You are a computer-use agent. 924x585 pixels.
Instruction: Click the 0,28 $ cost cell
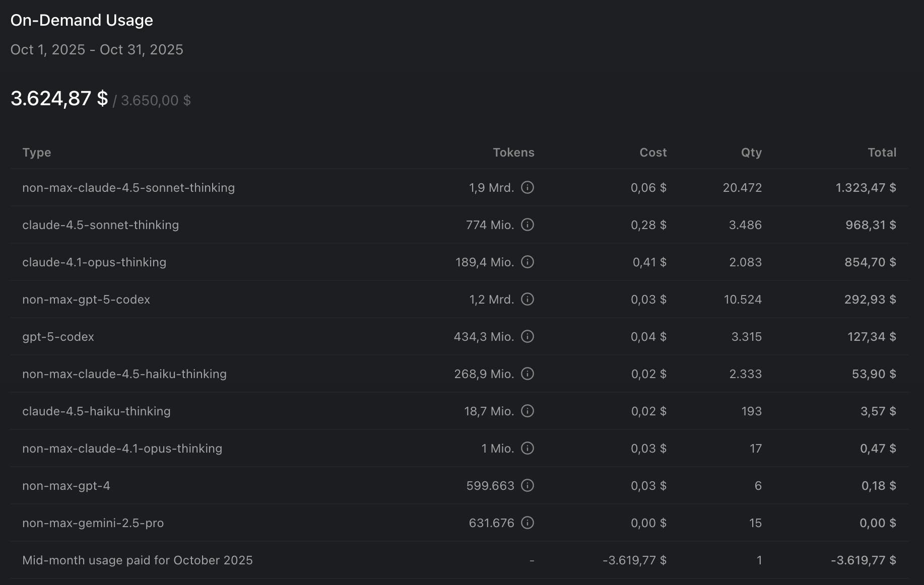pos(648,225)
